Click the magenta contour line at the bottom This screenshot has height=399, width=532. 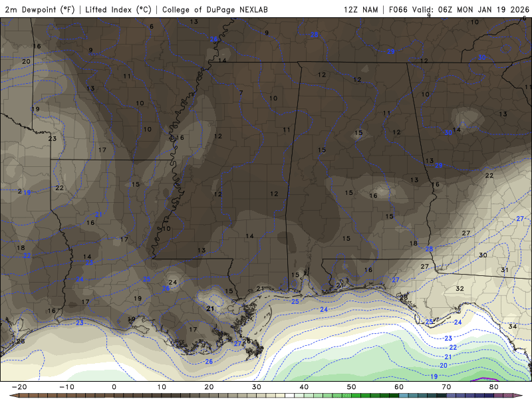(x=486, y=379)
